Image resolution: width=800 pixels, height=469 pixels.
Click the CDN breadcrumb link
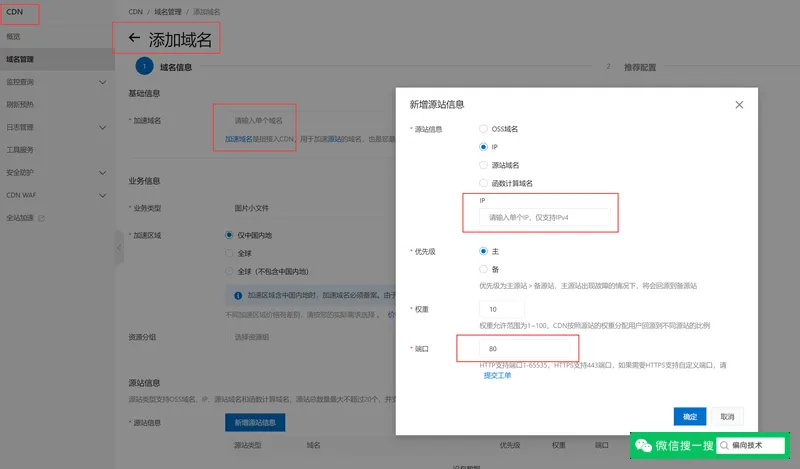click(x=135, y=12)
